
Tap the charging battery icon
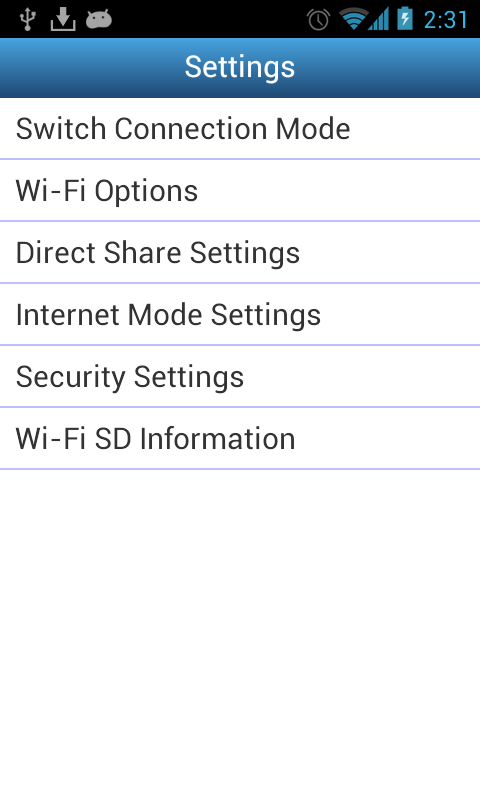[405, 19]
